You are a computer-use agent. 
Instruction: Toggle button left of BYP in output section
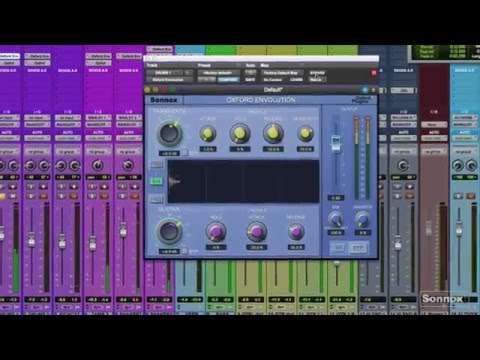tap(337, 248)
